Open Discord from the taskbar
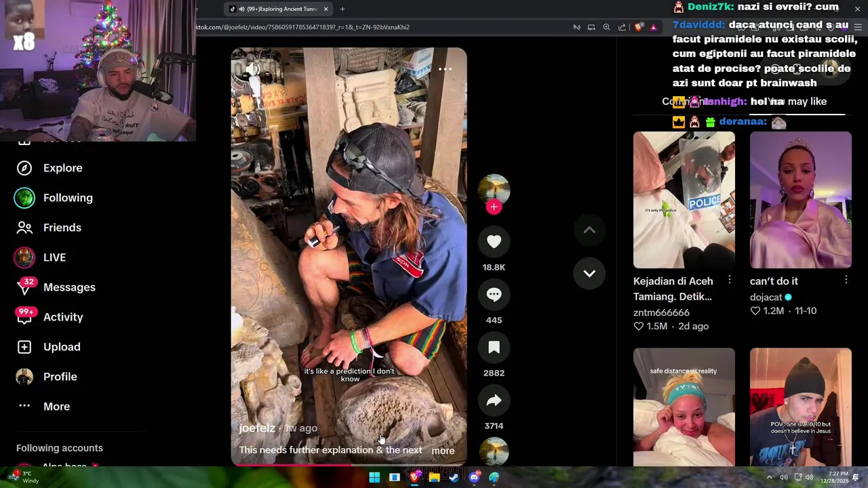This screenshot has height=488, width=868. tap(474, 477)
